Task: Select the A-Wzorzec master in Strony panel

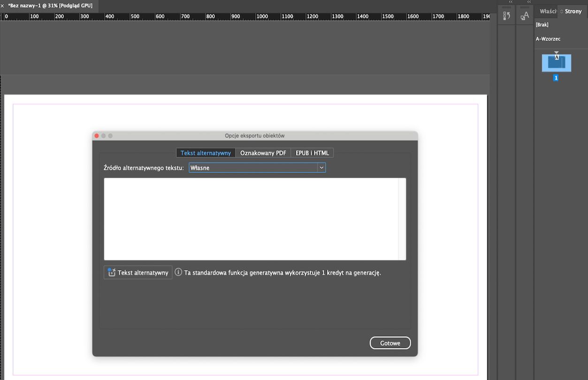Action: click(x=548, y=39)
